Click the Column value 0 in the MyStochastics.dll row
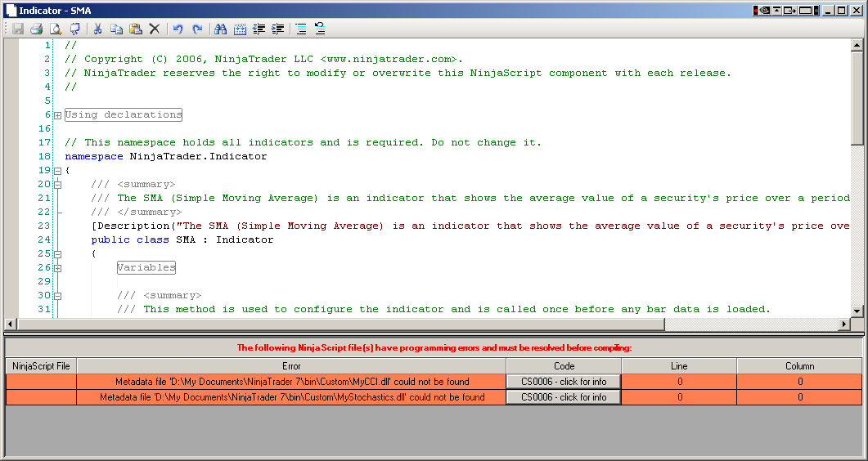The image size is (868, 461). pos(800,397)
